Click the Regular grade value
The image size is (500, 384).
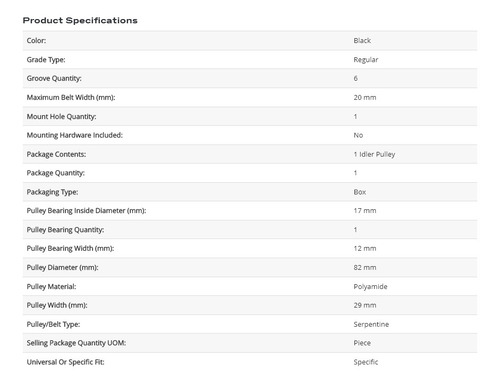(x=366, y=60)
